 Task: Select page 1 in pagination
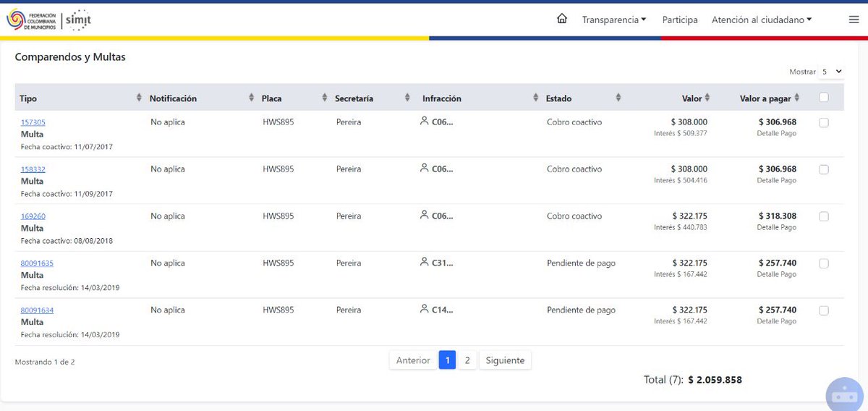pos(447,360)
